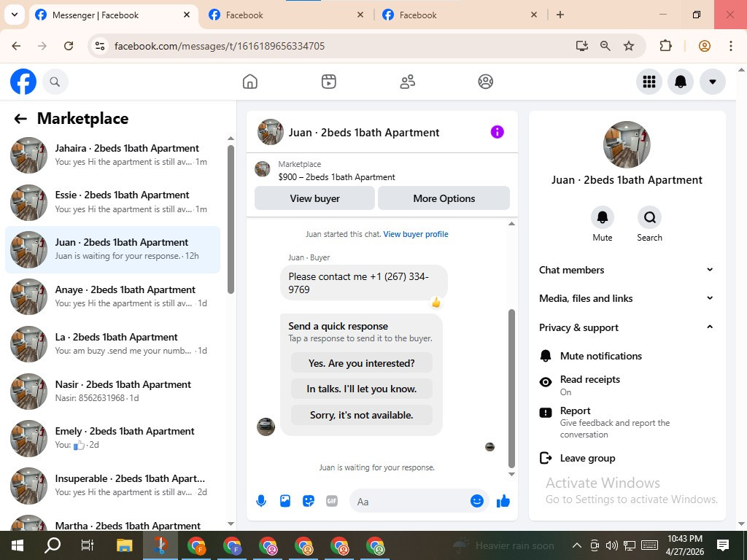Open the account dropdown arrow
747x560 pixels.
point(712,82)
